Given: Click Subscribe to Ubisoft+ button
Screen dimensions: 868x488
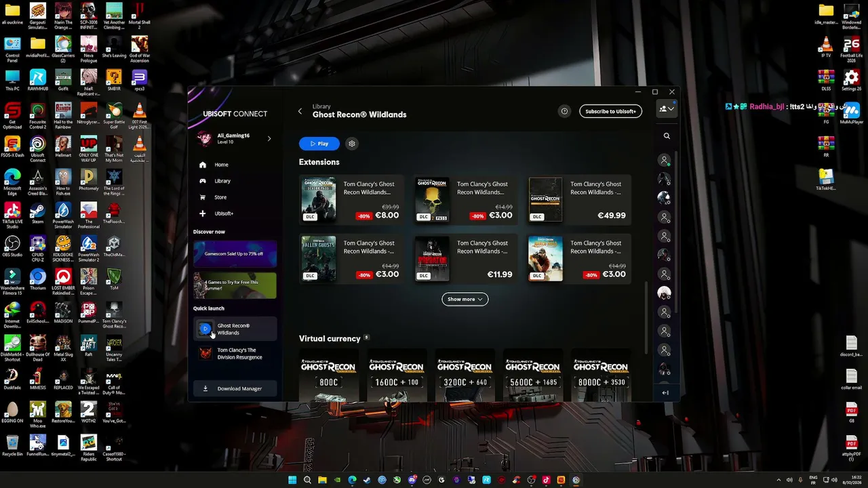Looking at the screenshot, I should [610, 111].
